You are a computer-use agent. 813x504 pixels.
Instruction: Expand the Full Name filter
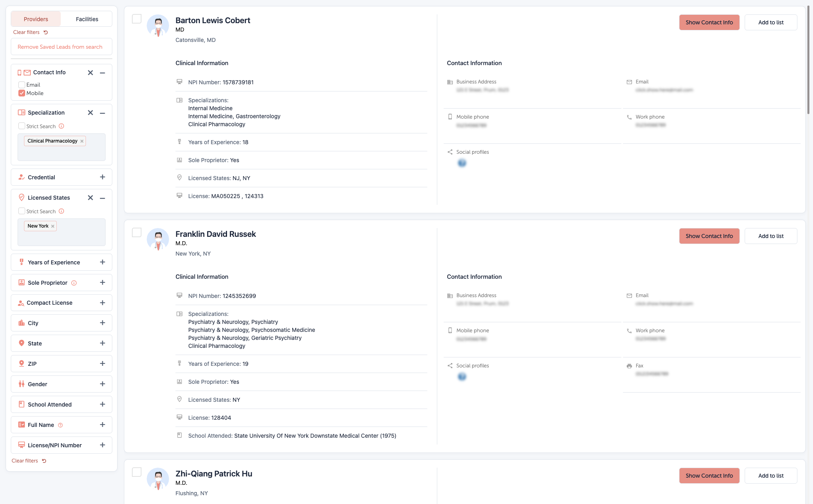(102, 425)
